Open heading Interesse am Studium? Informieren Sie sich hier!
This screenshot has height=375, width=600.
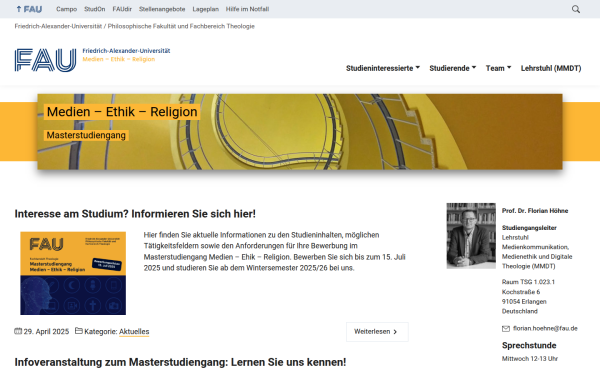click(x=135, y=214)
